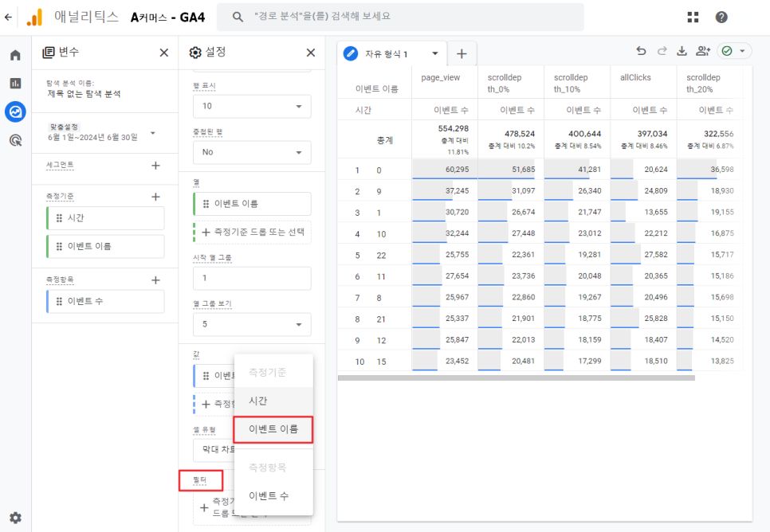Go back using the arrow icon
The image size is (770, 532).
tap(8, 18)
